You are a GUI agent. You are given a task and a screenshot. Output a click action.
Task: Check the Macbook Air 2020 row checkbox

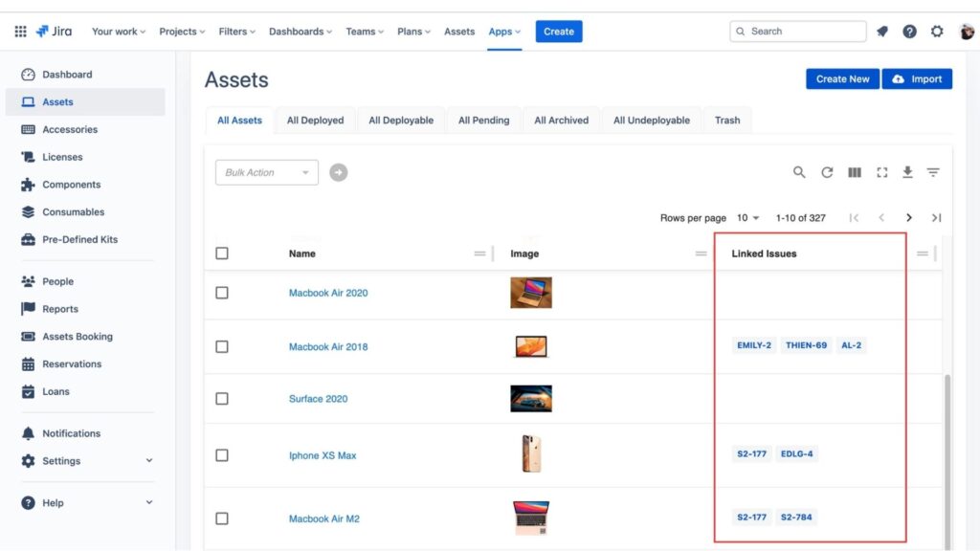222,292
